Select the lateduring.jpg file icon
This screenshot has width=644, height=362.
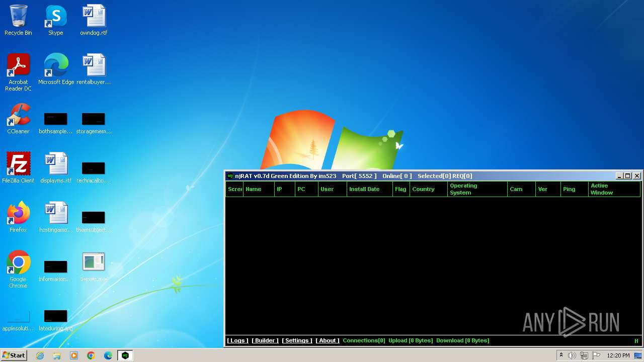click(x=56, y=321)
